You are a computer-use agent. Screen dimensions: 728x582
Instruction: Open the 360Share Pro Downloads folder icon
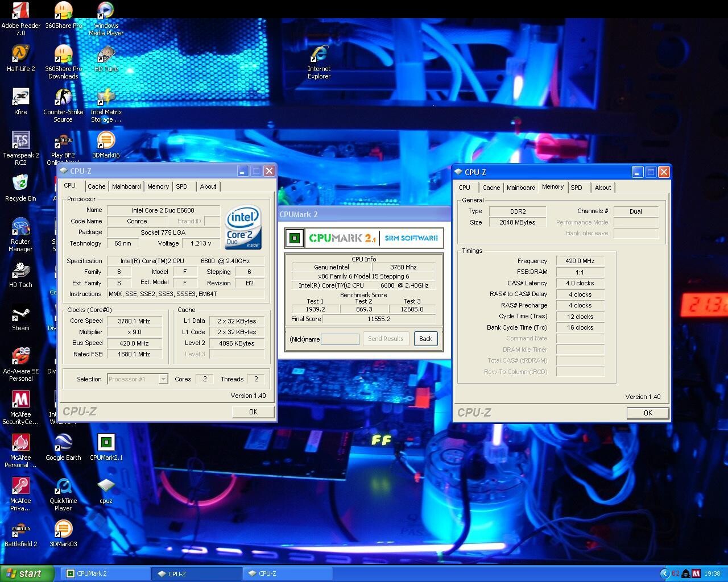click(63, 62)
